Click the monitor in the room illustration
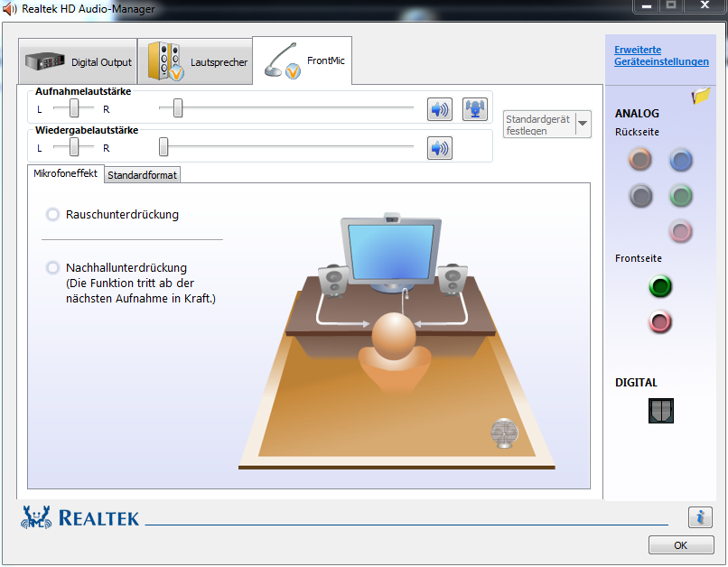 tap(391, 253)
